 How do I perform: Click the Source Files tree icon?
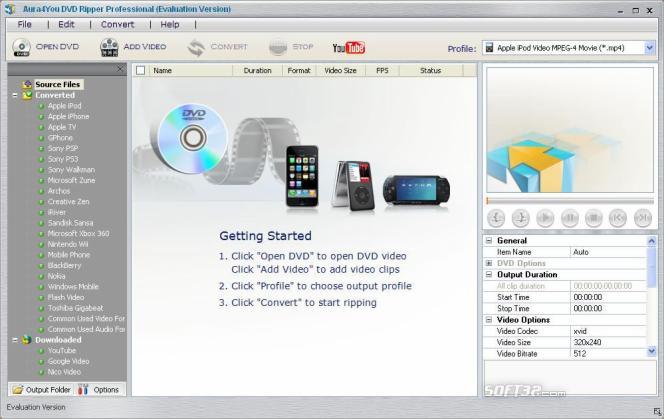click(28, 84)
